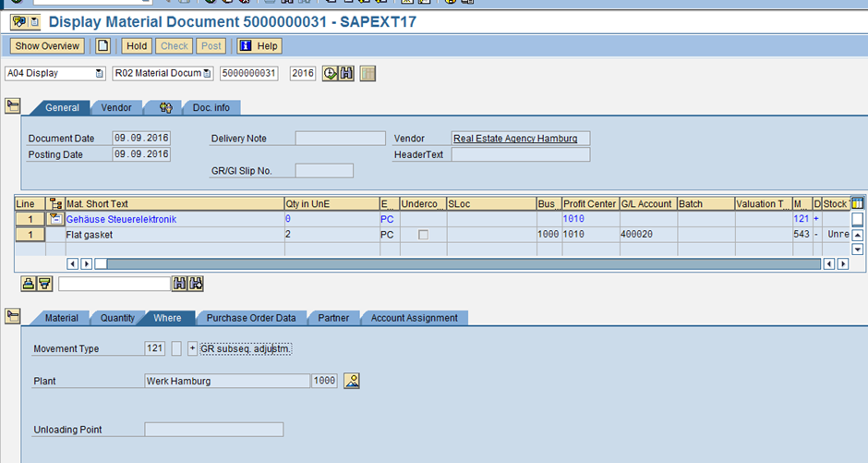Click the binoculars find icon beside year field
Viewport: 868px width, 463px height.
click(x=346, y=73)
